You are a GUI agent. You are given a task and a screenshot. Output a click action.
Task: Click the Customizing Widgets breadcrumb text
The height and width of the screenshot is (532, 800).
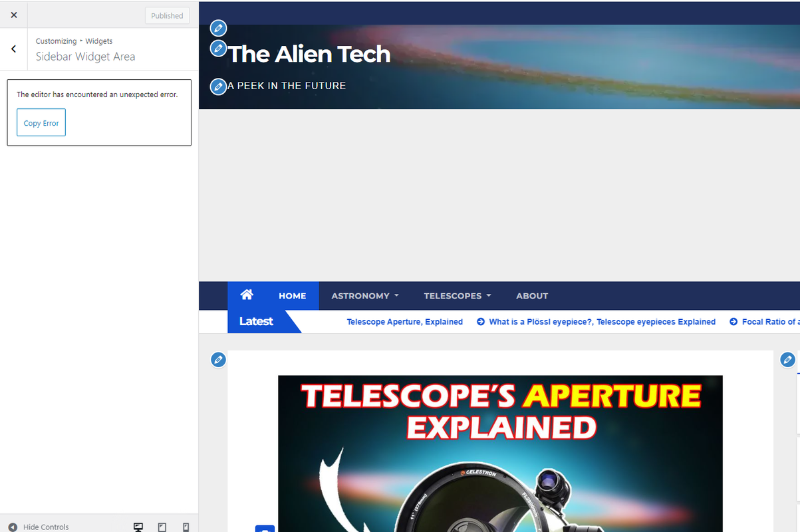click(74, 41)
